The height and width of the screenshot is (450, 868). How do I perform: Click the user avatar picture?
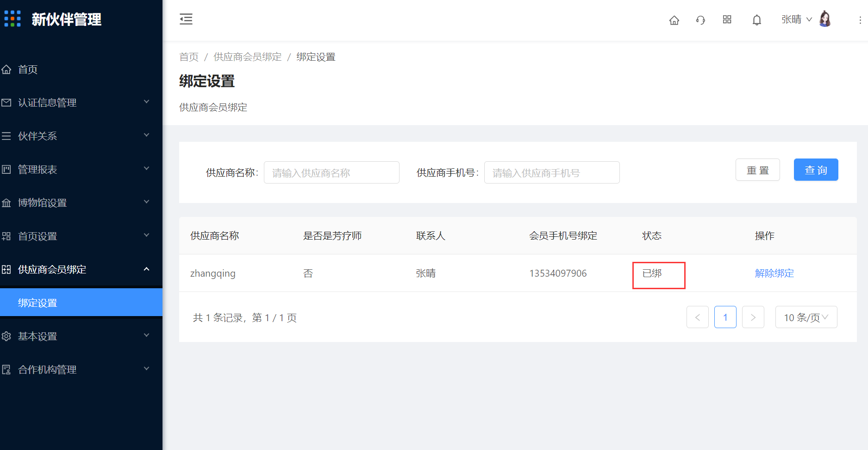pyautogui.click(x=825, y=19)
